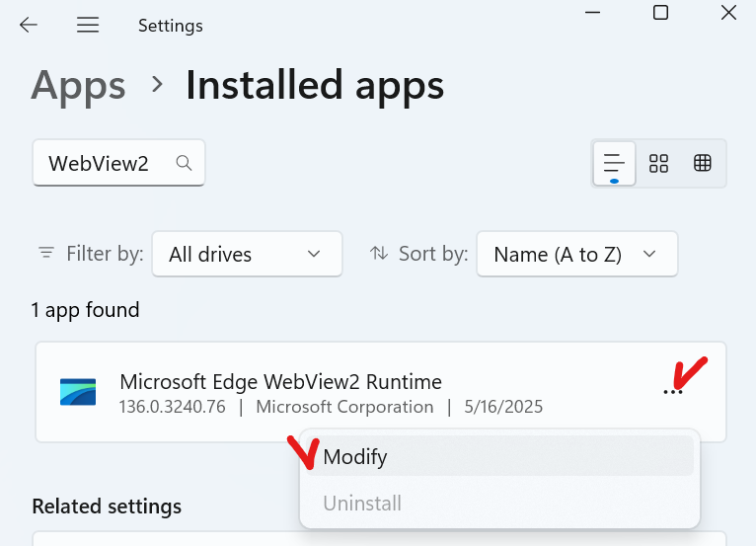
Task: Expand the Sort by Name dropdown
Action: pyautogui.click(x=576, y=255)
